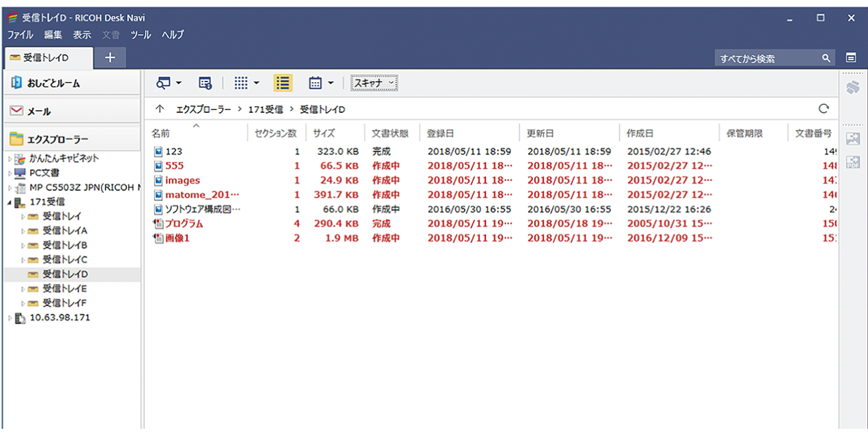Select 受信トレイB in the tree
868x434 pixels.
coord(65,245)
